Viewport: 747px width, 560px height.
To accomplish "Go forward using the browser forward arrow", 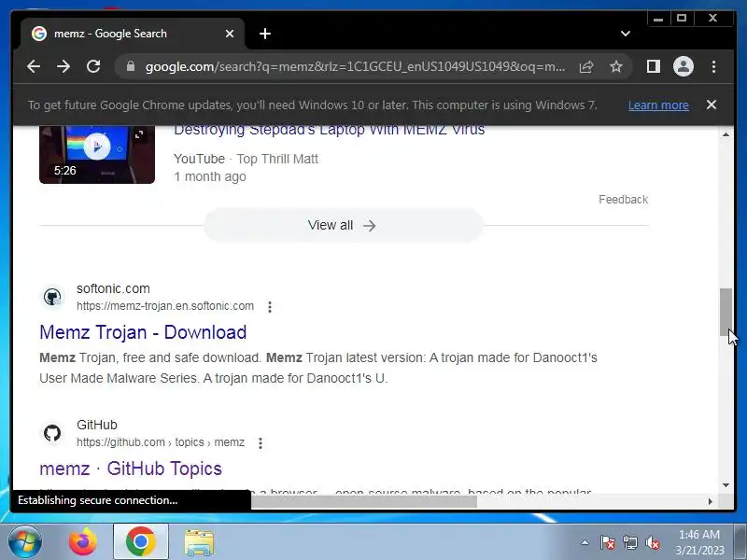I will coord(63,66).
